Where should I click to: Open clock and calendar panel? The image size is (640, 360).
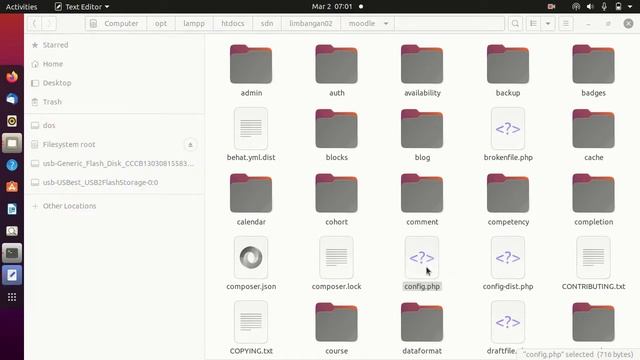[337, 7]
